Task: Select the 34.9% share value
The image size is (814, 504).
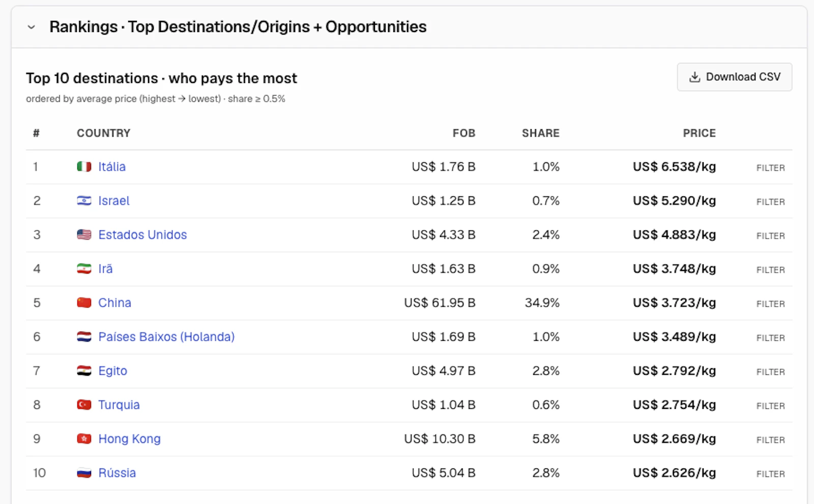Action: pos(542,303)
